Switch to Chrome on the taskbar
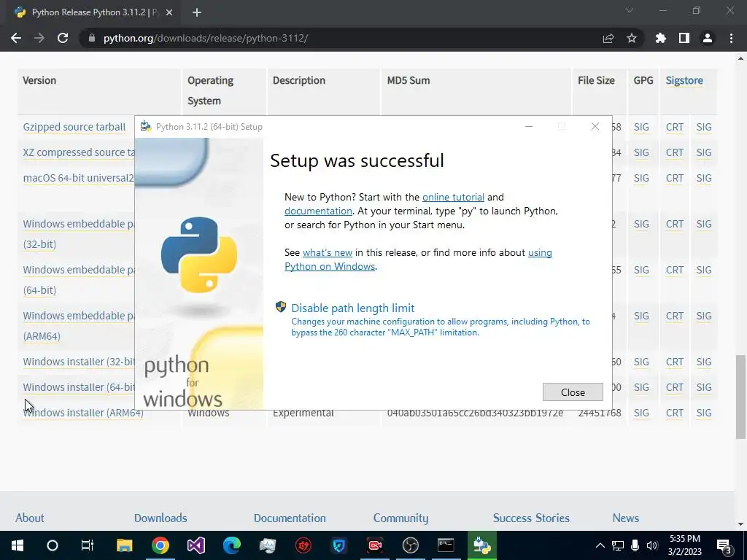The width and height of the screenshot is (747, 560). point(160,545)
